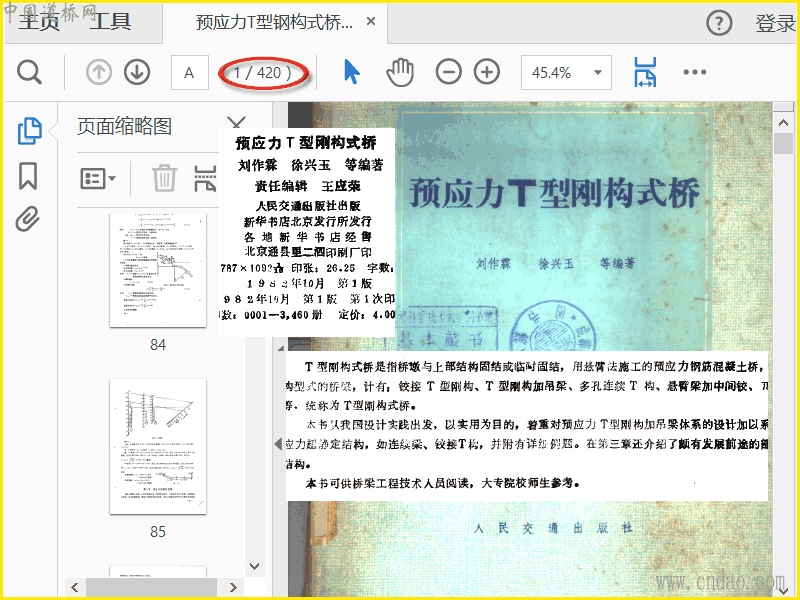Open help question mark
The image size is (800, 600).
(719, 23)
